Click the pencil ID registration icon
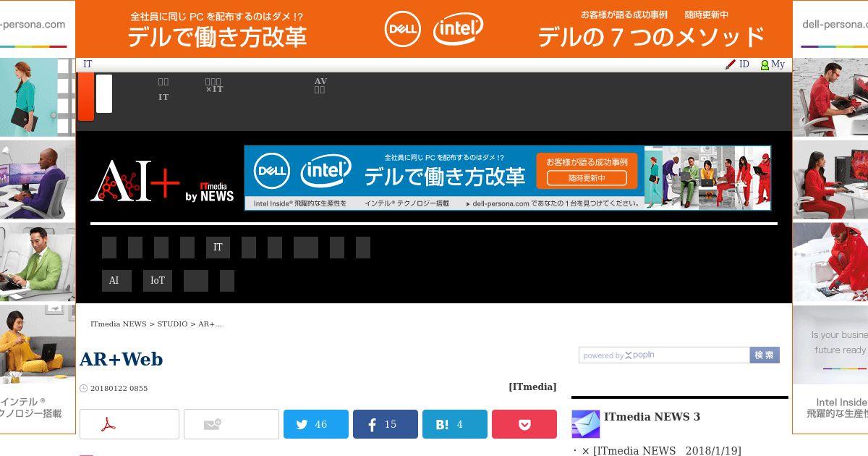868x456 pixels. click(731, 64)
